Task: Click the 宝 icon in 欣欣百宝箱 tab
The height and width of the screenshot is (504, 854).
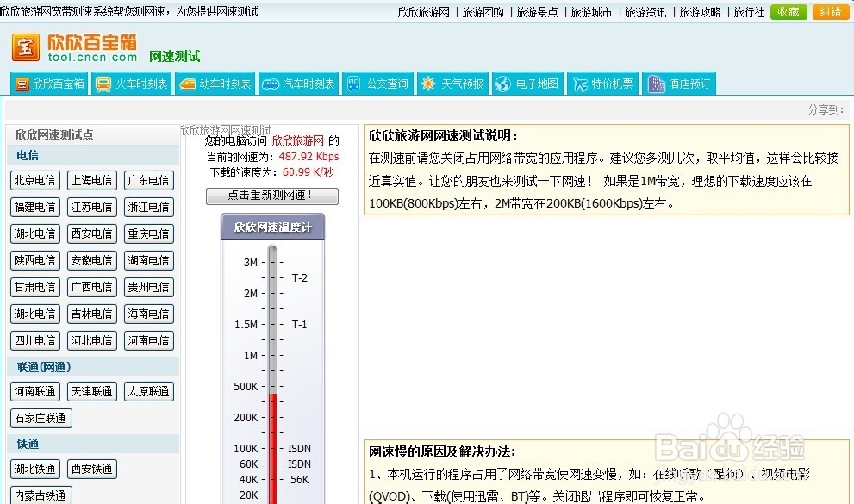Action: coord(22,84)
